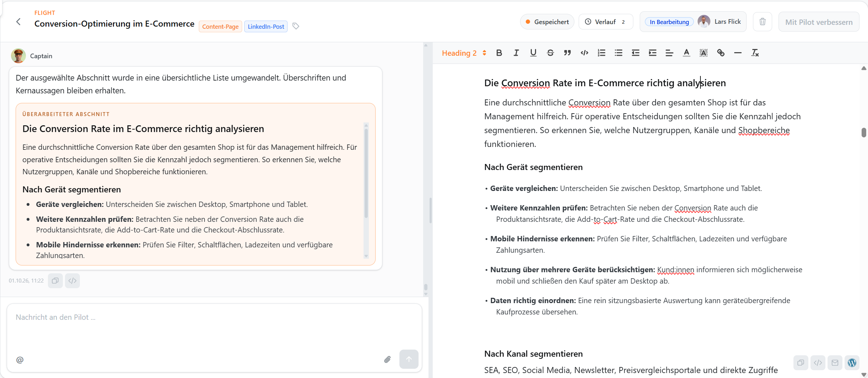Image resolution: width=868 pixels, height=378 pixels.
Task: Select the LinkedIn-Post tag
Action: tap(266, 27)
